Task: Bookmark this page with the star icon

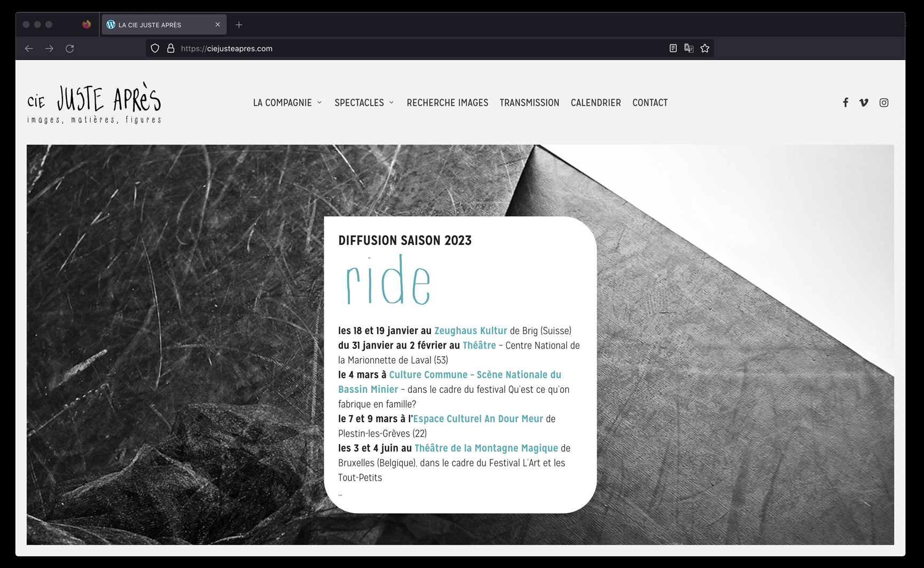Action: pyautogui.click(x=705, y=49)
